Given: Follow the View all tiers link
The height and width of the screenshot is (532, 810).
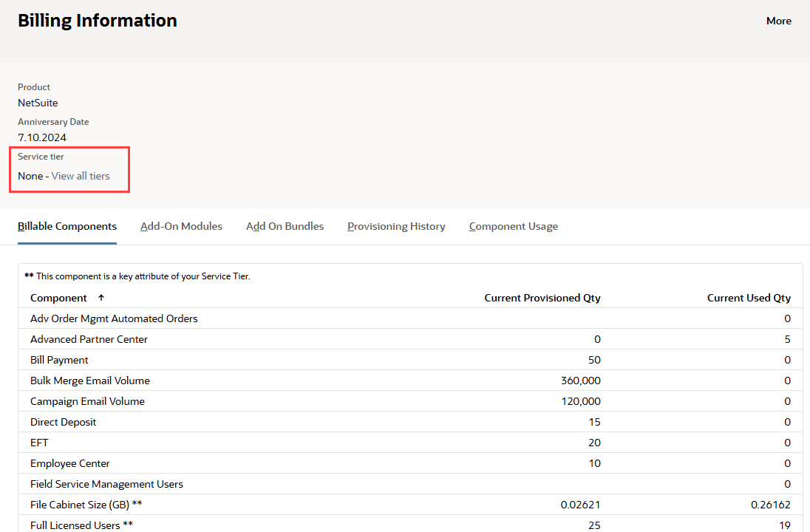Looking at the screenshot, I should coord(81,176).
